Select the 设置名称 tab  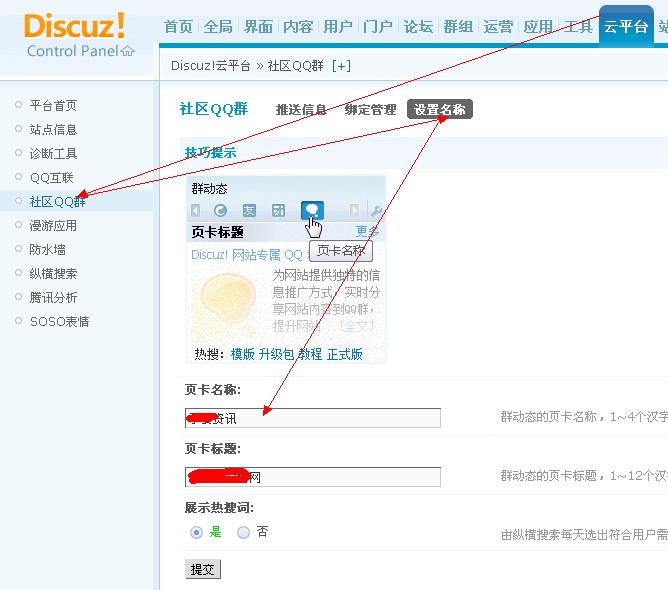[440, 109]
